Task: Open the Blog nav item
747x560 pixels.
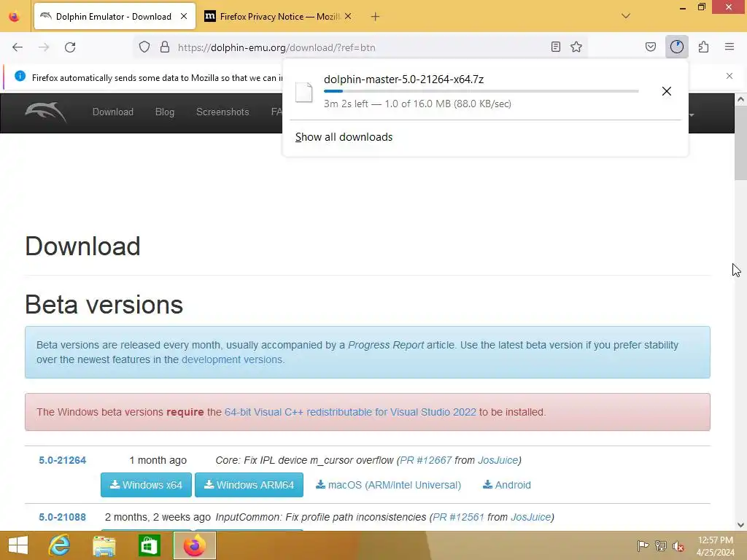Action: pos(165,112)
